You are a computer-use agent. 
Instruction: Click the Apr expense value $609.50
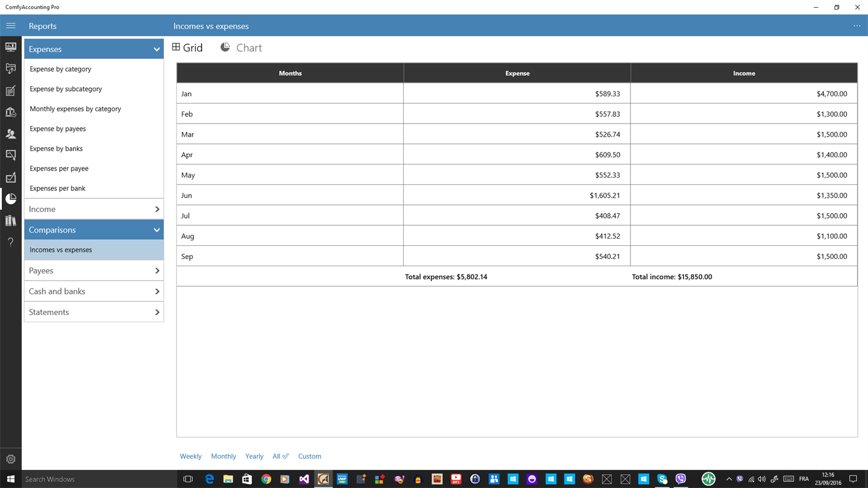608,155
